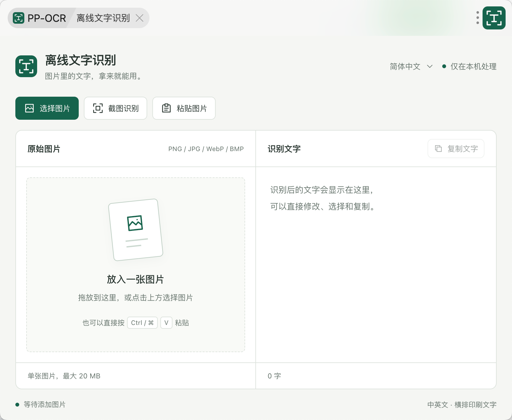
Task: Click the large app logo beside the 离线文字识别 heading
Action: pyautogui.click(x=26, y=66)
